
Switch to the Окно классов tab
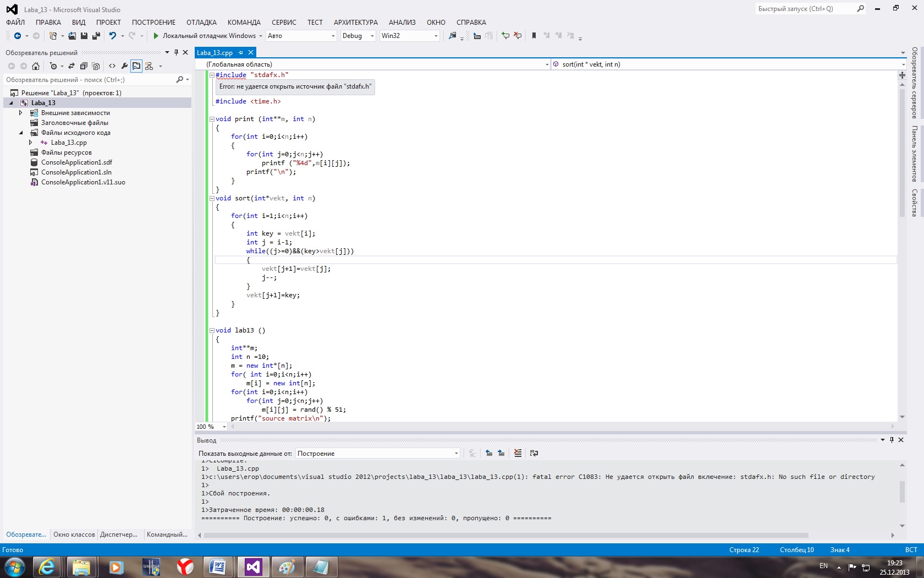click(74, 535)
